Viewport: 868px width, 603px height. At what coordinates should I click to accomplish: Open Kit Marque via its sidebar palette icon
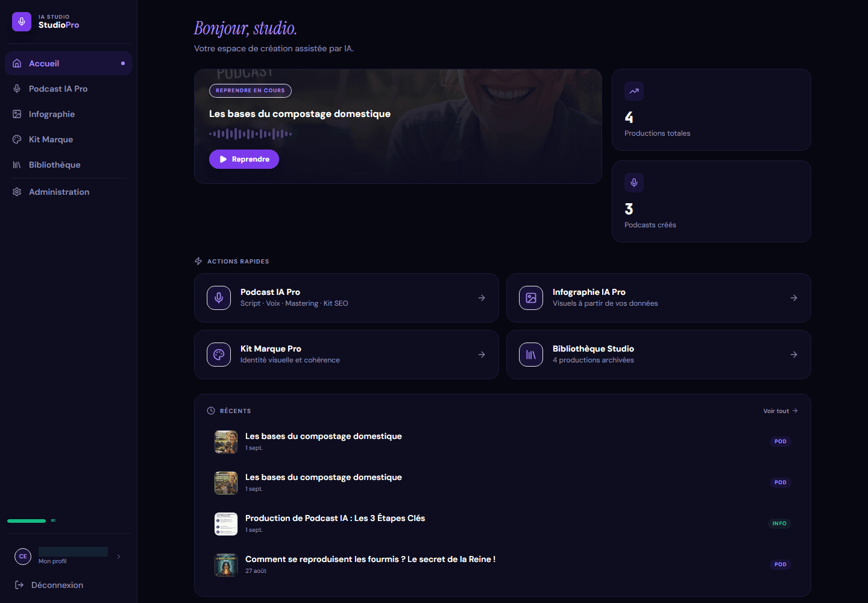click(x=17, y=139)
